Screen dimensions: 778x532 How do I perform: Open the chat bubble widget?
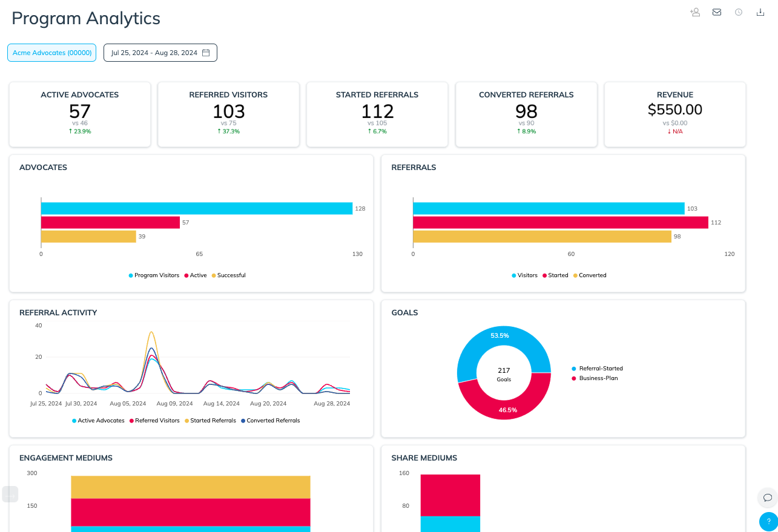pos(768,498)
